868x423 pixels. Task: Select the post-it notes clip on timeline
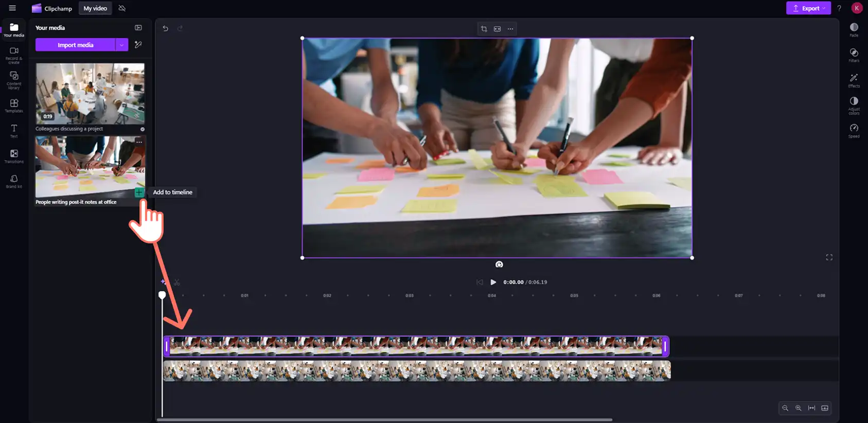click(416, 346)
